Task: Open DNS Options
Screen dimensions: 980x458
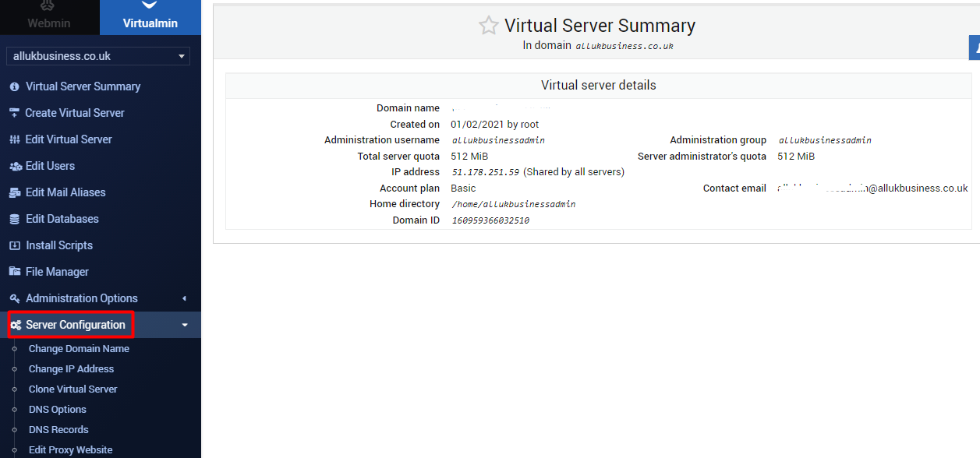Action: (x=58, y=410)
